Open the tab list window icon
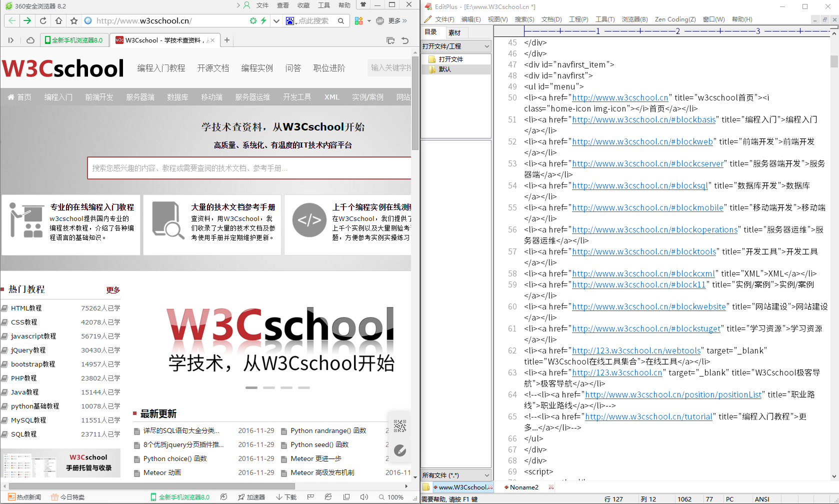This screenshot has width=839, height=504. point(390,40)
